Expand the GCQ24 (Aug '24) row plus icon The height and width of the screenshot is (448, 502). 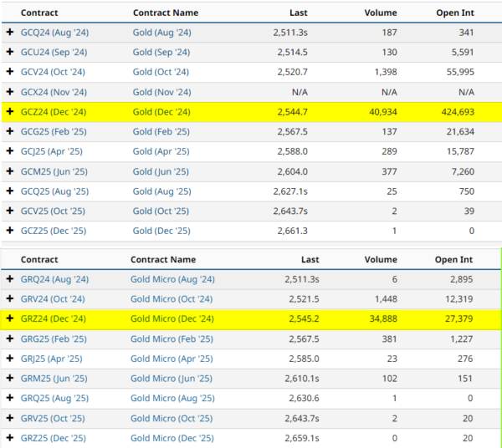pyautogui.click(x=10, y=32)
